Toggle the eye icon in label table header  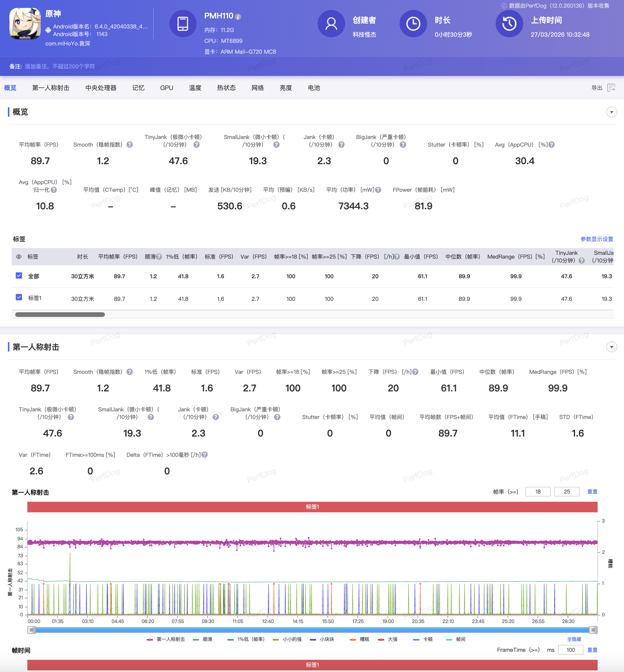[x=19, y=257]
